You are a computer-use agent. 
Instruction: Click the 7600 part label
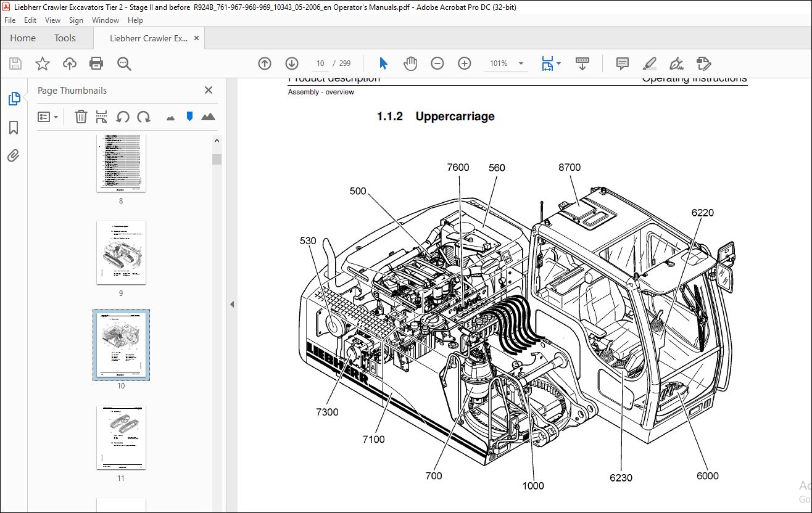[x=458, y=167]
